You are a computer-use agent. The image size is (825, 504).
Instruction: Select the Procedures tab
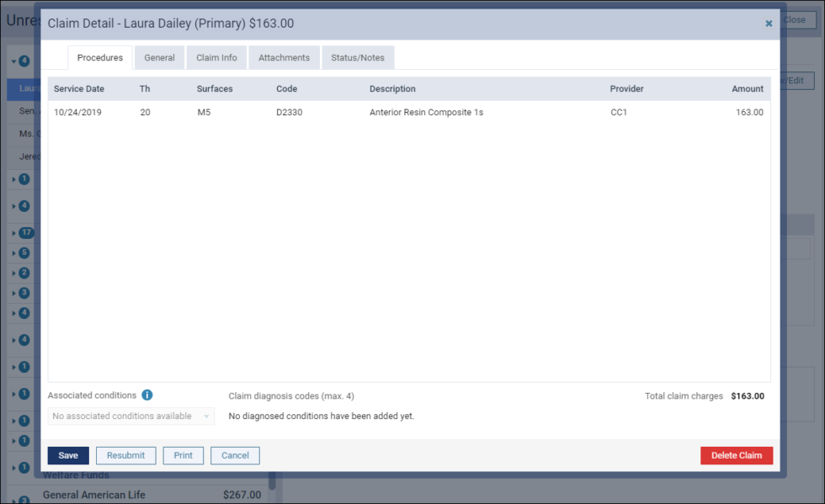point(100,58)
